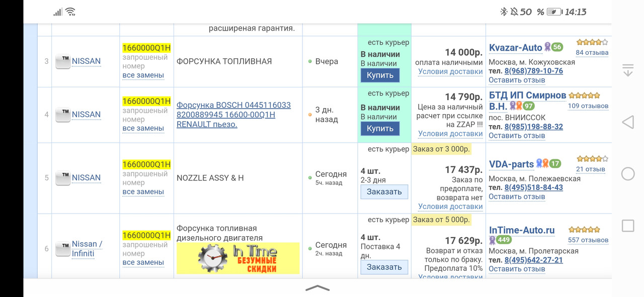
Task: Click the 'NOZZLE ASSY & H' description text
Action: pos(210,178)
